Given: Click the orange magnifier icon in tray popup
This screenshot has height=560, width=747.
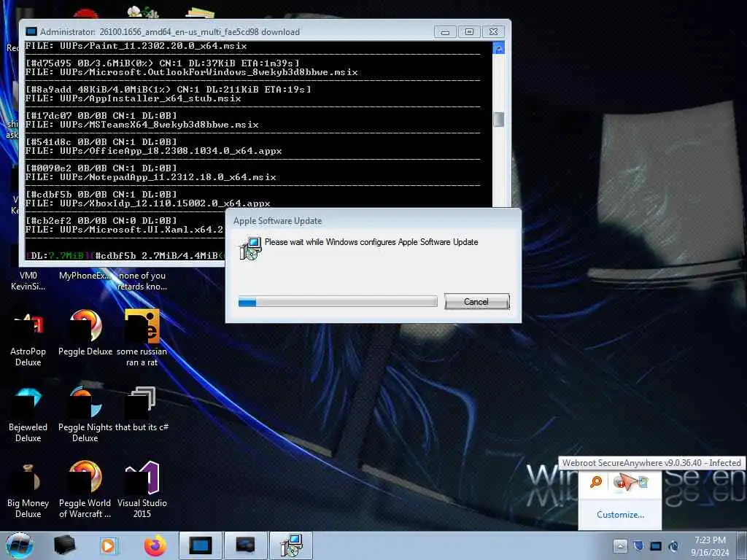Looking at the screenshot, I should [596, 482].
